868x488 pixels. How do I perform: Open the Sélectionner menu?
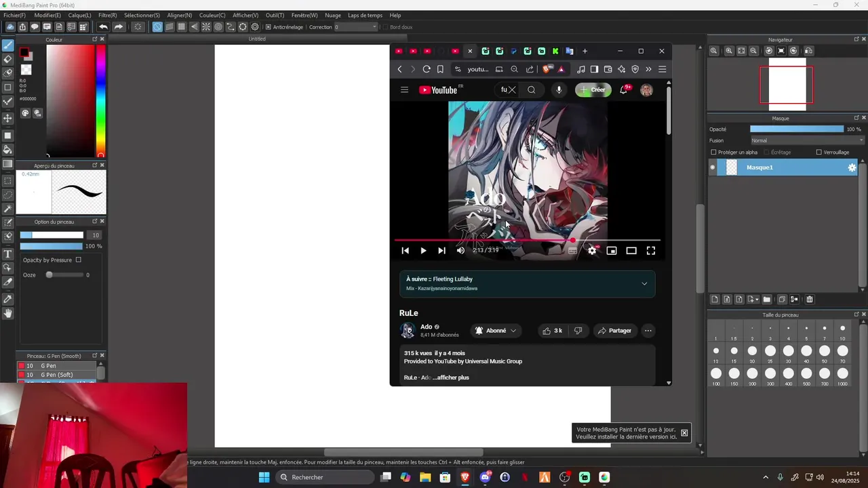pyautogui.click(x=142, y=15)
